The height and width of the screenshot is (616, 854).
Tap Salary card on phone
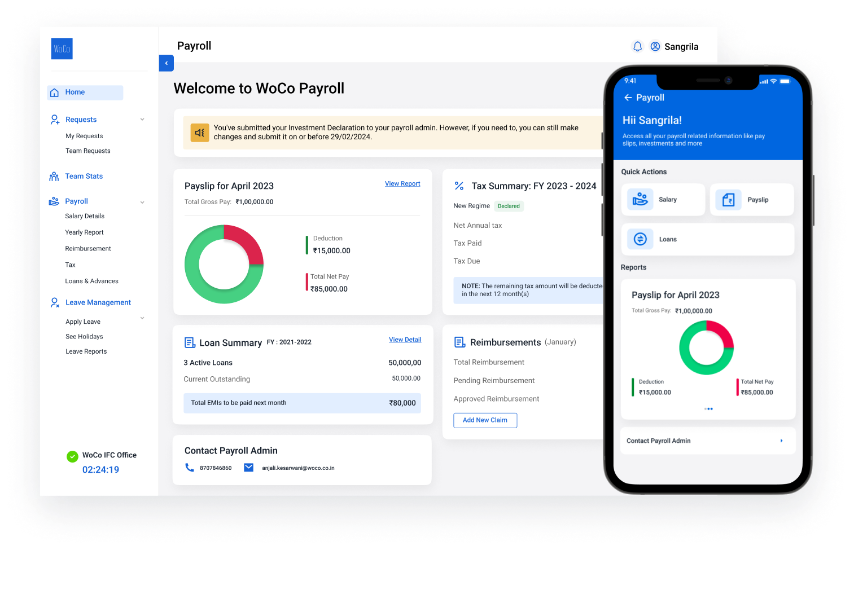pos(663,200)
